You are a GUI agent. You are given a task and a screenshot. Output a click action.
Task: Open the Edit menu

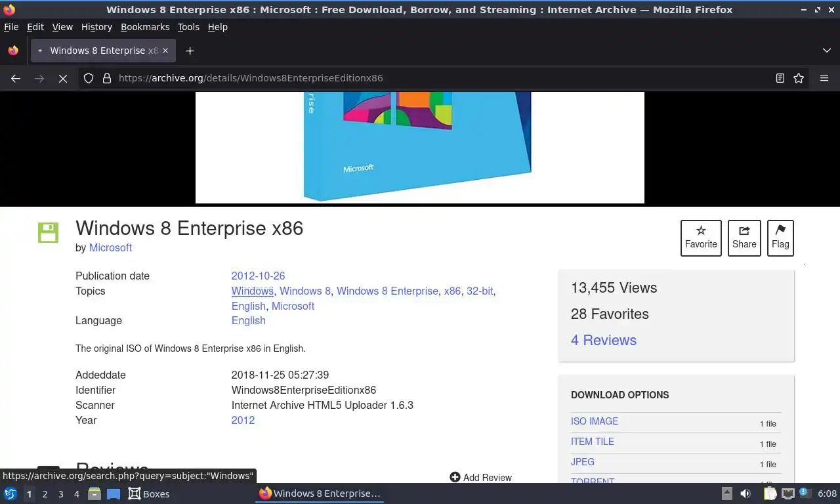click(x=35, y=27)
